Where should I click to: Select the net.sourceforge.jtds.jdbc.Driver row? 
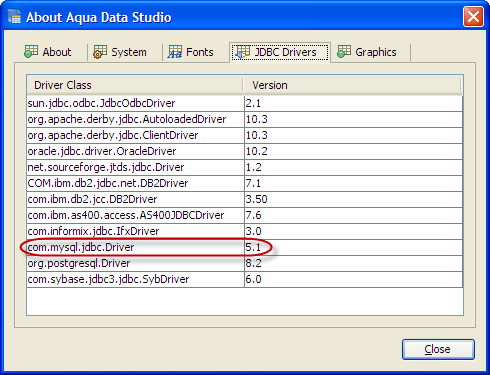tap(245, 167)
